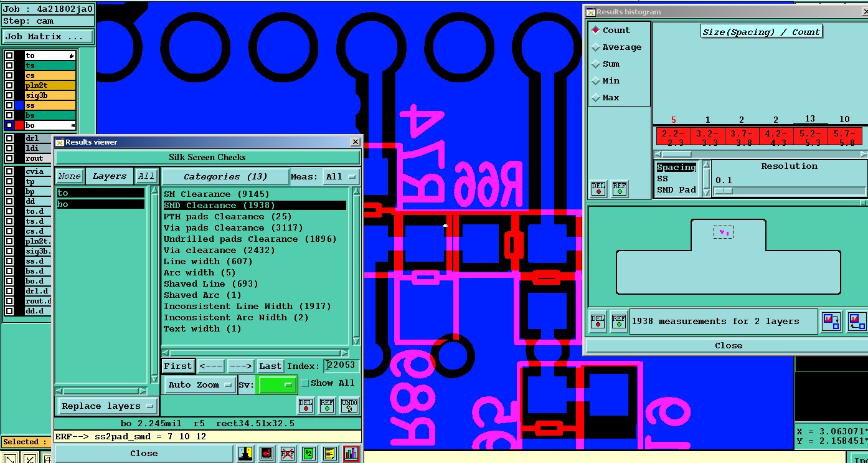This screenshot has width=868, height=463.
Task: Click the categories list vertical scrollbar
Action: [x=356, y=265]
